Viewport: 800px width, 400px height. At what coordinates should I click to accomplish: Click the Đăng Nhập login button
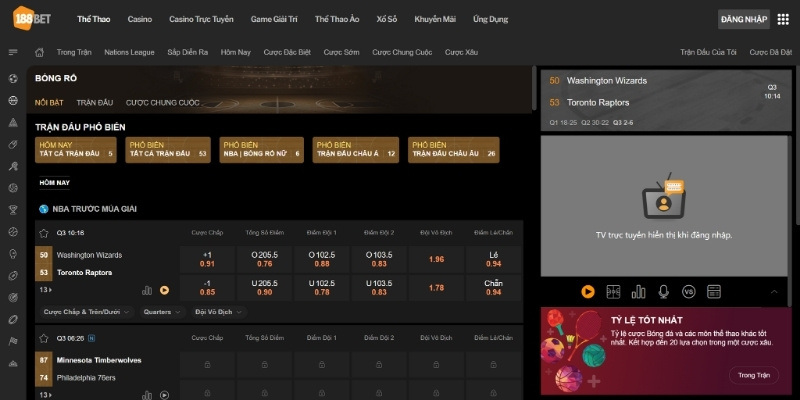point(743,19)
